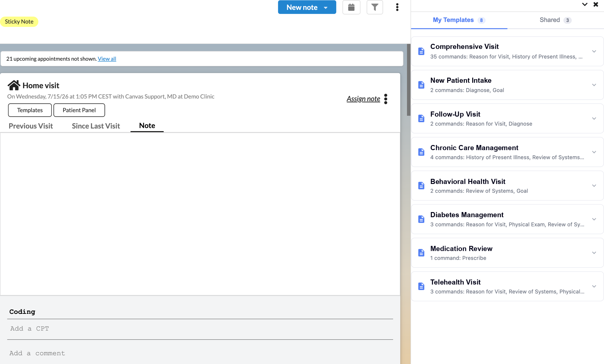
Task: Click Diabetes Management document icon
Action: pos(421,219)
